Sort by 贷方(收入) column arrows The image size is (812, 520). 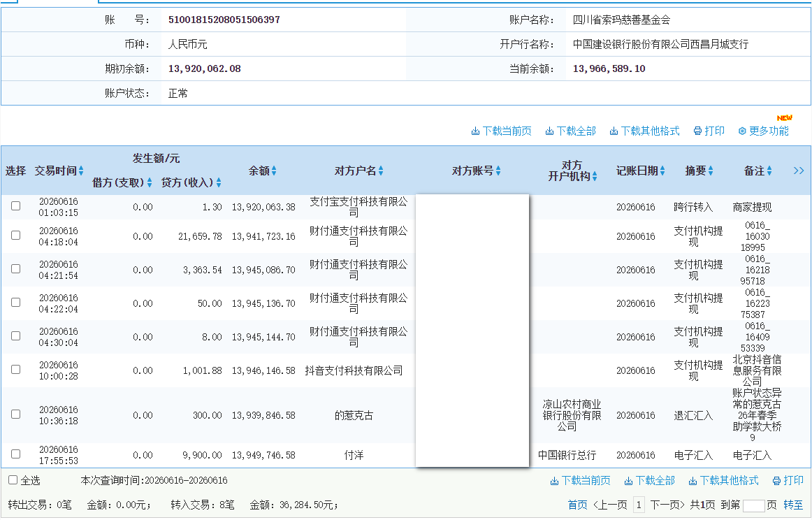pos(219,182)
